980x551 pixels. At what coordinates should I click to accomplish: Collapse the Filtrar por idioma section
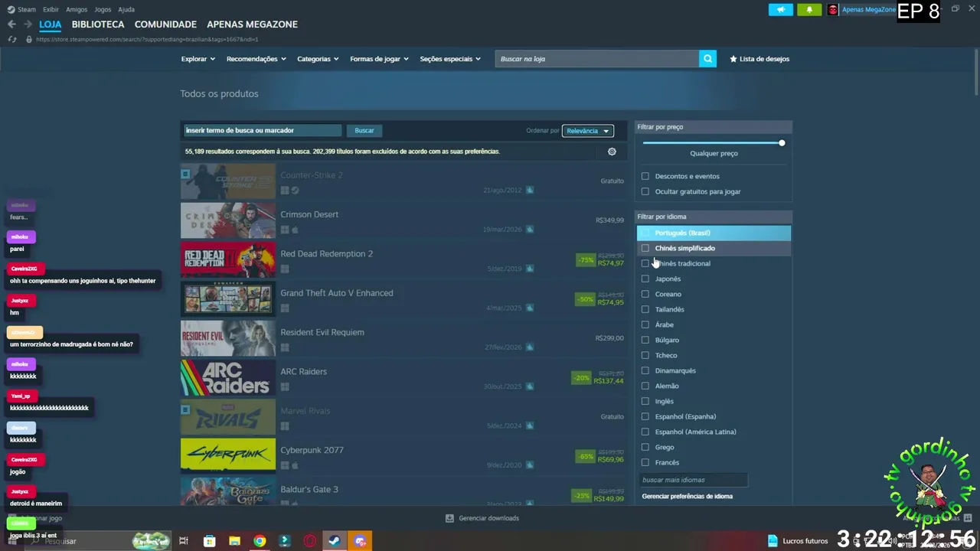(714, 217)
